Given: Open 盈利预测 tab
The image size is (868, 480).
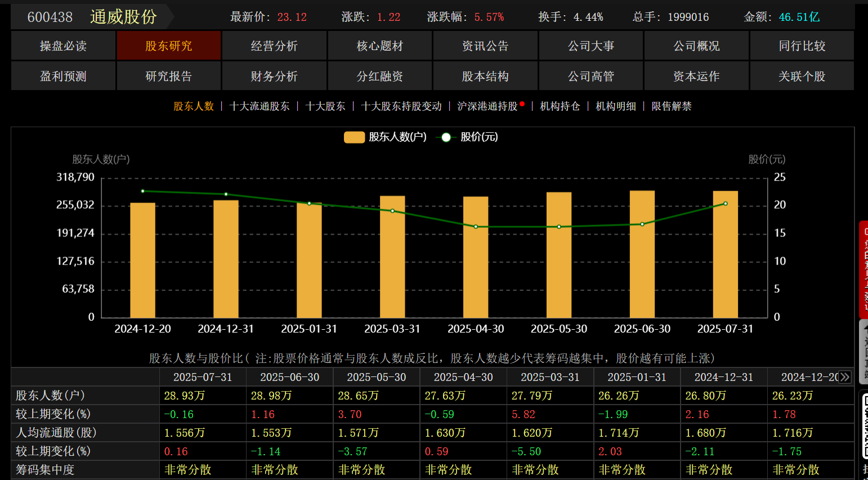Looking at the screenshot, I should 63,76.
